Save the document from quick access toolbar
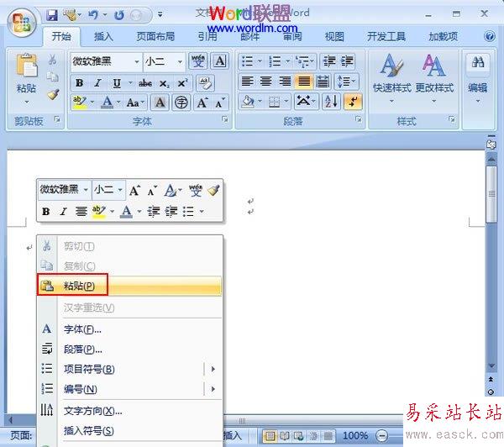 tap(52, 15)
